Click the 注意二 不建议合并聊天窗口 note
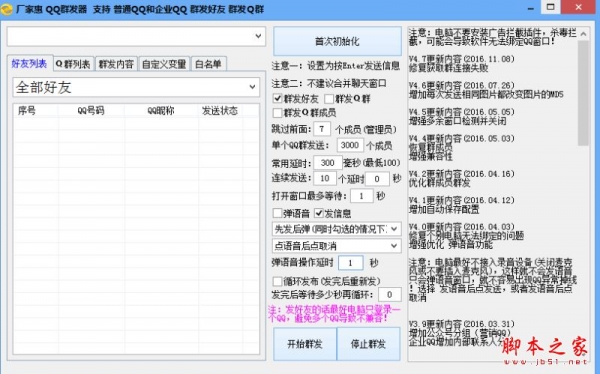Image resolution: width=600 pixels, height=374 pixels. pos(329,83)
